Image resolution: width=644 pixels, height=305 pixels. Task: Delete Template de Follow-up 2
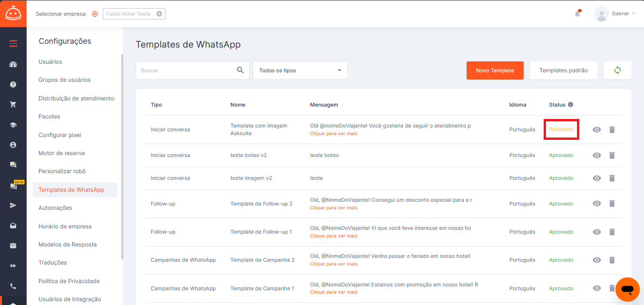pos(612,204)
